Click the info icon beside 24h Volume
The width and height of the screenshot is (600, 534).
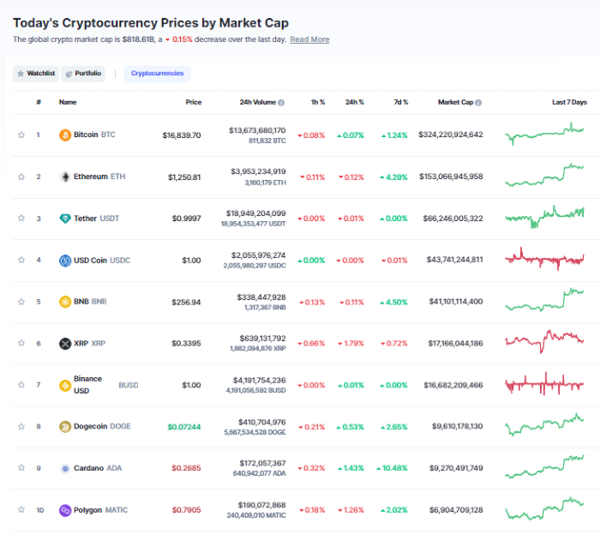pyautogui.click(x=281, y=103)
